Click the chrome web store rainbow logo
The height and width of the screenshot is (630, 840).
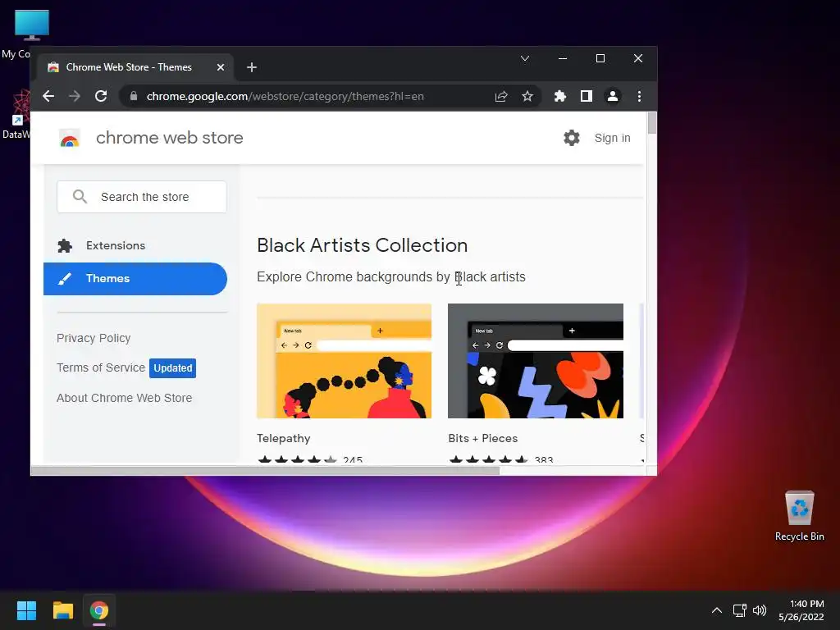pyautogui.click(x=70, y=138)
